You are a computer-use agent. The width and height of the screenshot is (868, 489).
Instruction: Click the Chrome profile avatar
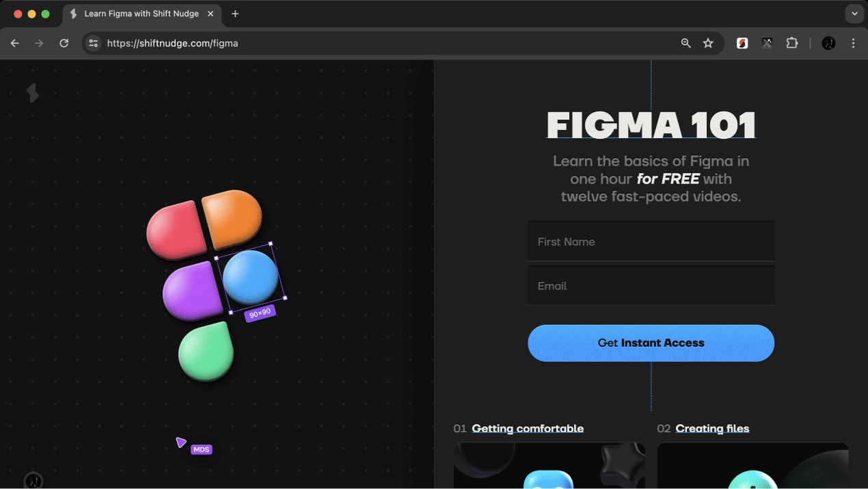[x=828, y=43]
